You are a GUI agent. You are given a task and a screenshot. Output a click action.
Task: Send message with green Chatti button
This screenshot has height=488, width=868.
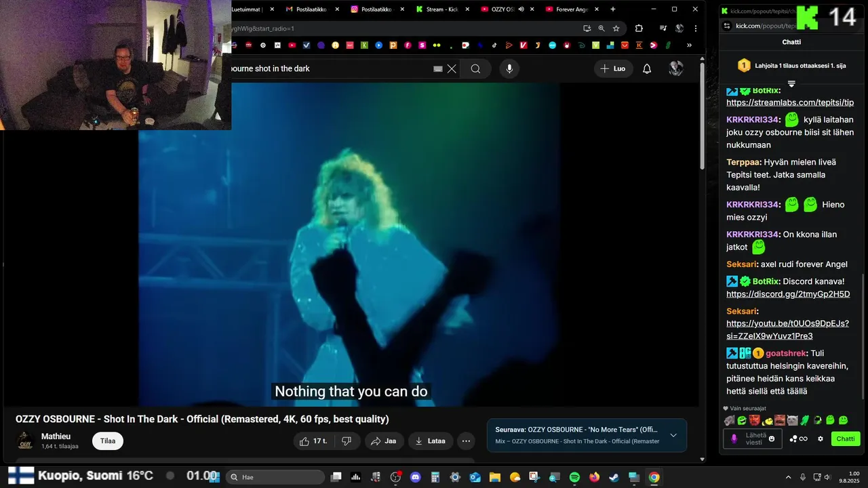pyautogui.click(x=846, y=439)
